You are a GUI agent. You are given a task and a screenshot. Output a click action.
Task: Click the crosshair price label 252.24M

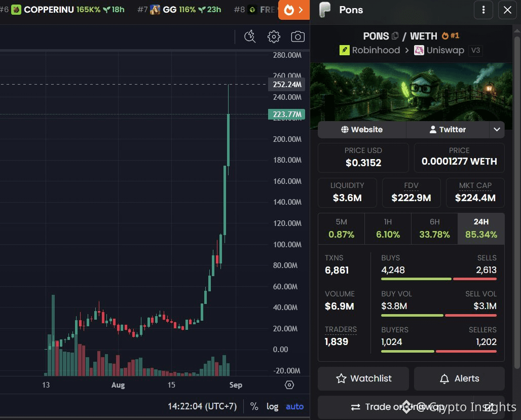tap(287, 85)
